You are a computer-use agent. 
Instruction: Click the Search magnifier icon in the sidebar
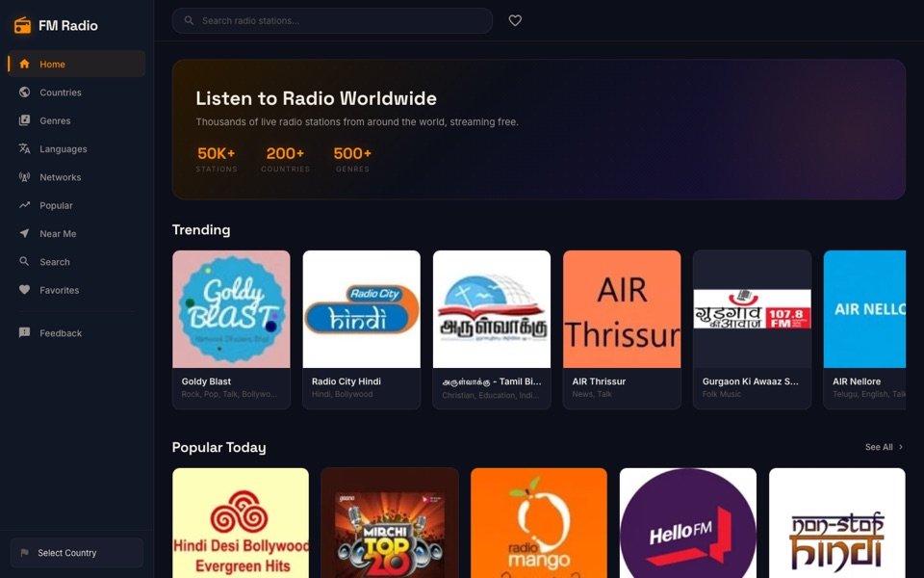pos(24,261)
